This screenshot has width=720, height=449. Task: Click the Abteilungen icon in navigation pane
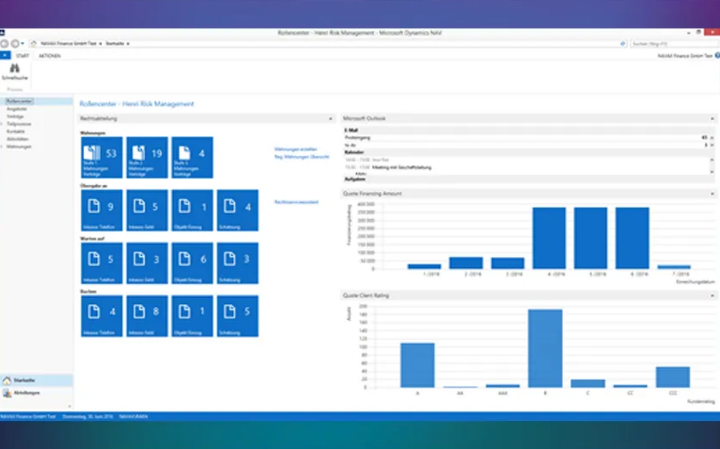(7, 393)
